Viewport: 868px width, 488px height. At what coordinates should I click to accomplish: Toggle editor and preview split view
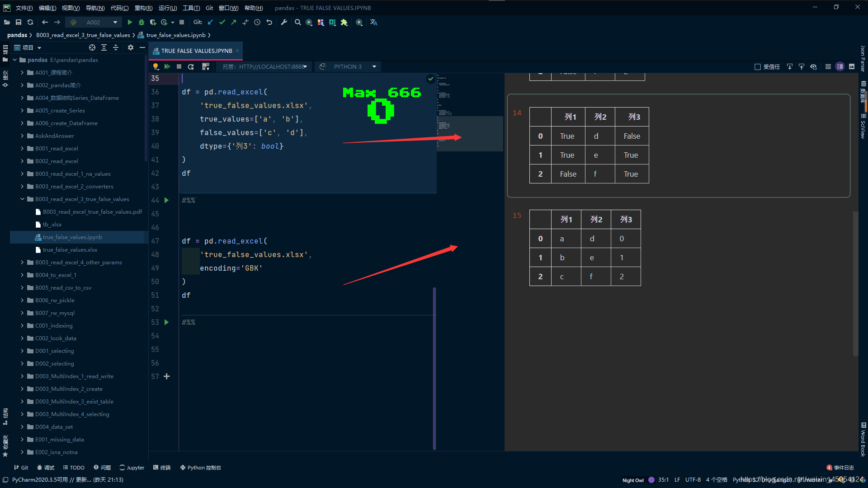click(x=840, y=66)
